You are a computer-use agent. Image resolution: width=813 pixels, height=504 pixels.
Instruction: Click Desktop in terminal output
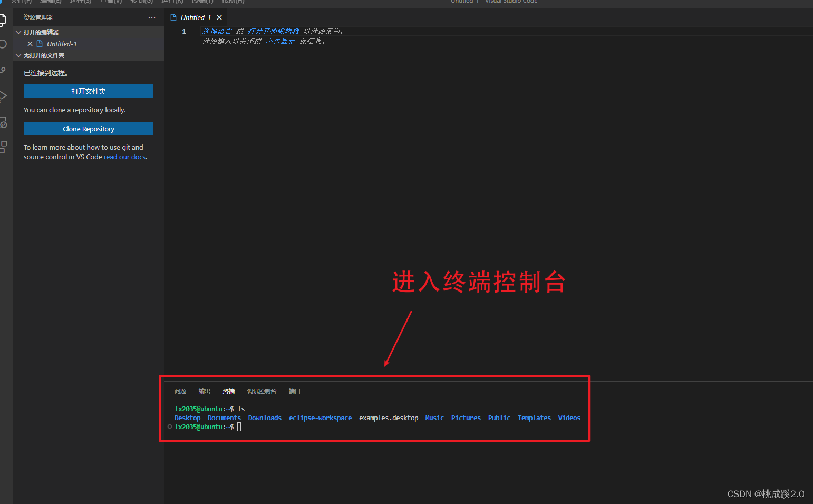point(187,418)
